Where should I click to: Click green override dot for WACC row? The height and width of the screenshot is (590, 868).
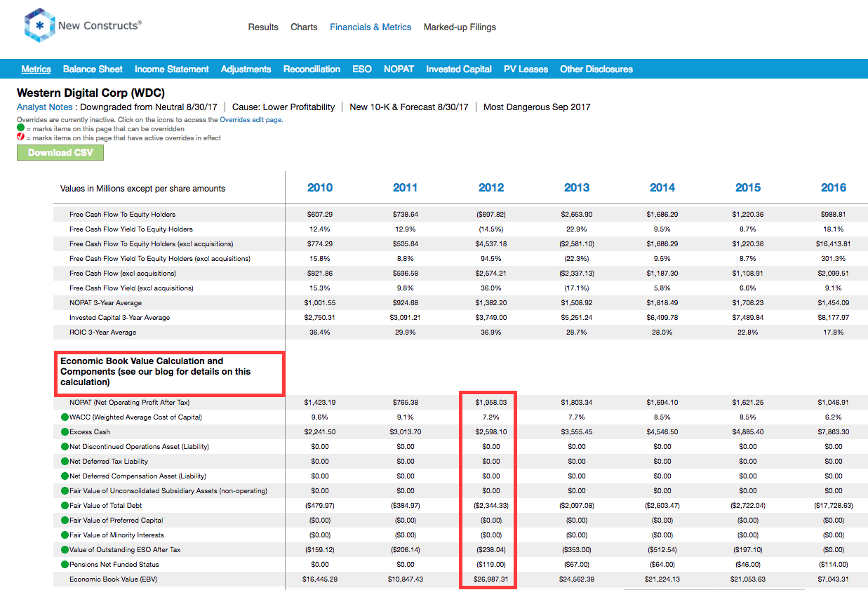(65, 417)
